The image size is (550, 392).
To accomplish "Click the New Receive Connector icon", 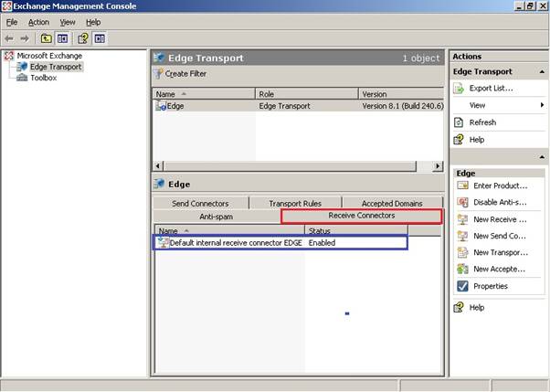I will pos(462,219).
